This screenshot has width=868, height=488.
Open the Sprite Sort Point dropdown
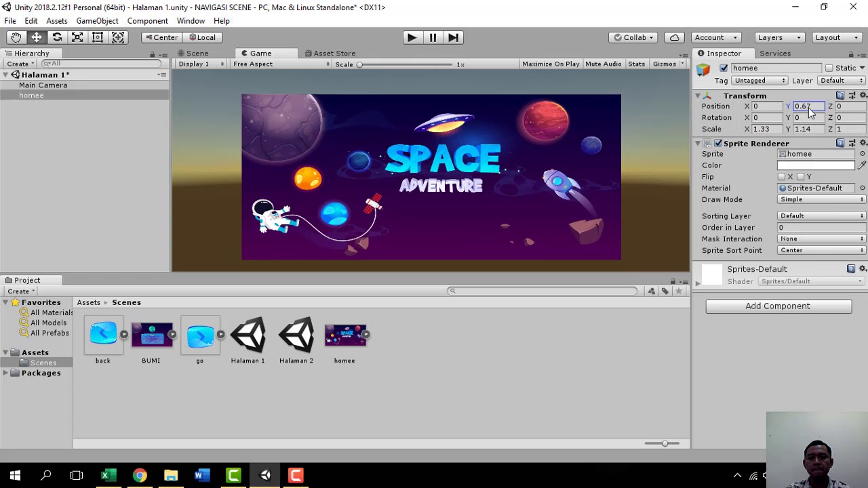[822, 251]
